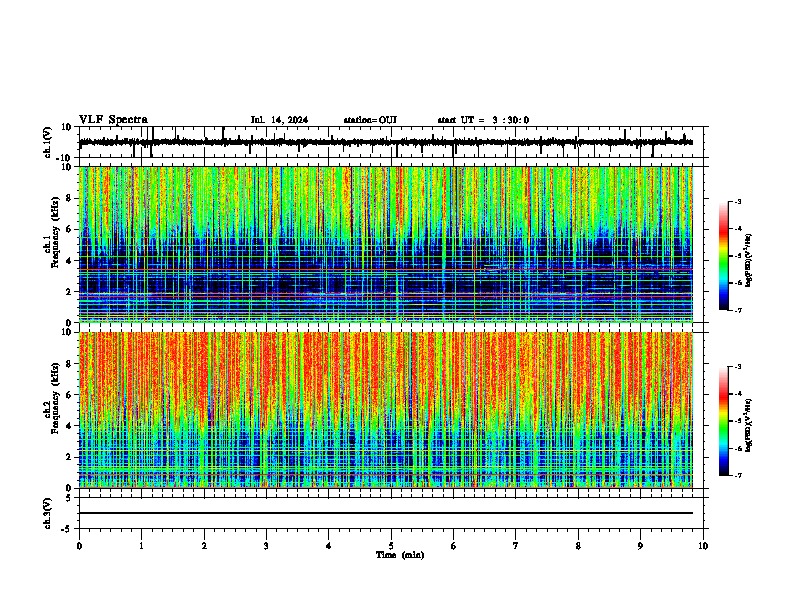Click the "6" kHz tick on ch.2 frequency axis
The width and height of the screenshot is (792, 612).
69,395
